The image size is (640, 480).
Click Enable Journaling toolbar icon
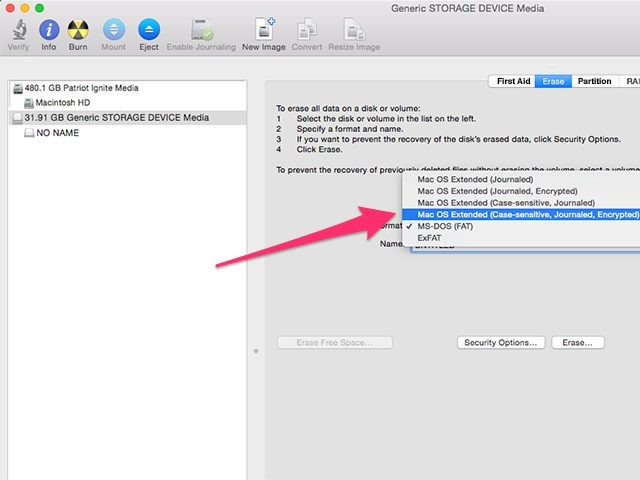[202, 30]
